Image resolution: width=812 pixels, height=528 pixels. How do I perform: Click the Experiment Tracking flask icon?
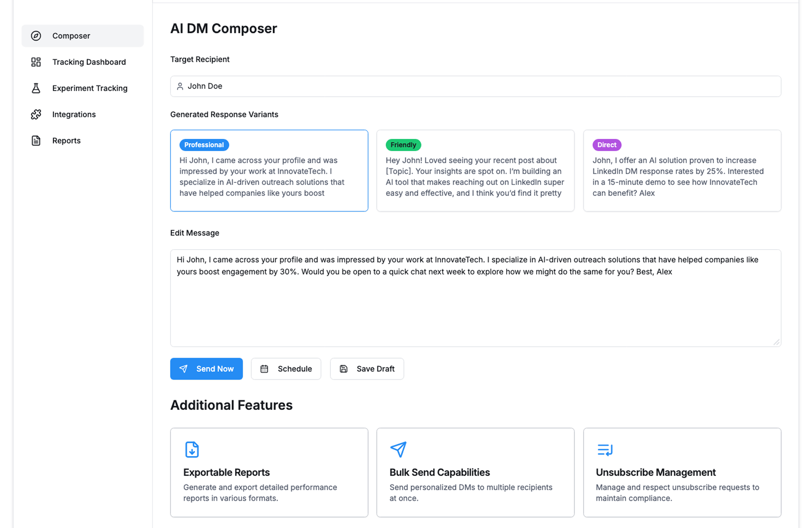[x=36, y=88]
